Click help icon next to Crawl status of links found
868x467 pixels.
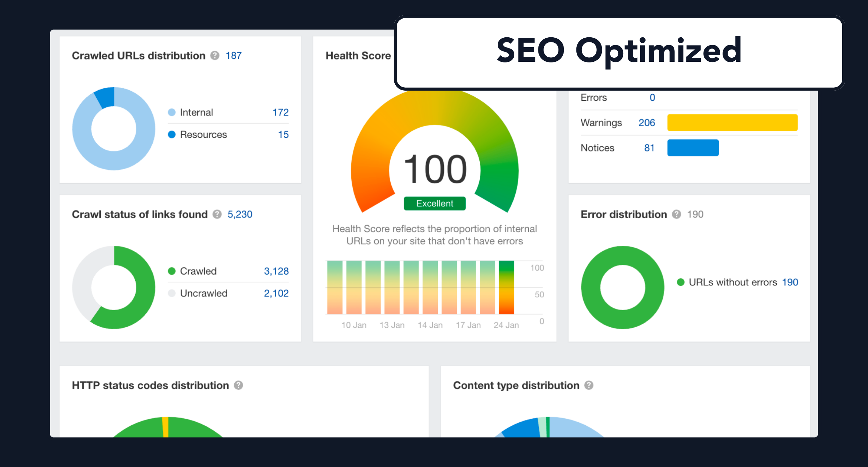217,214
